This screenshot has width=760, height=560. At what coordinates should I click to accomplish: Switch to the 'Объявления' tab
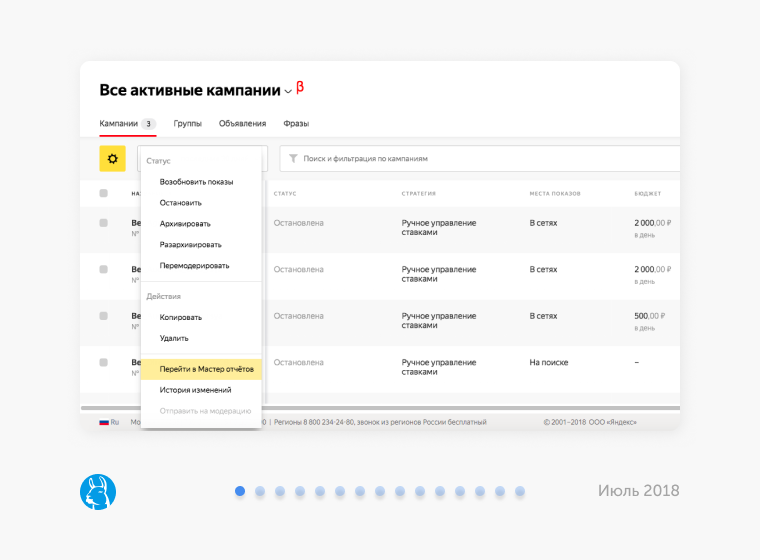click(242, 124)
